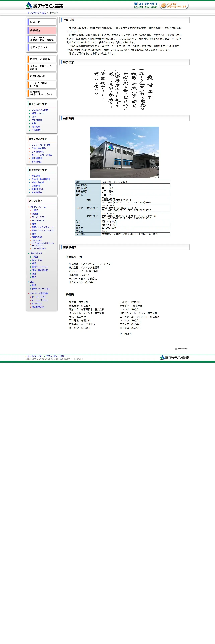Open the ゴム category link
The width and height of the screenshot is (215, 644).
32,282
